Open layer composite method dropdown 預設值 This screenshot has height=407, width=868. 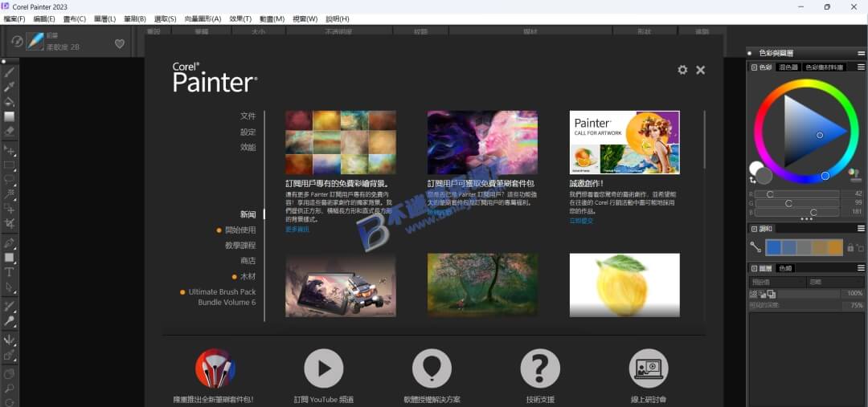pyautogui.click(x=777, y=282)
